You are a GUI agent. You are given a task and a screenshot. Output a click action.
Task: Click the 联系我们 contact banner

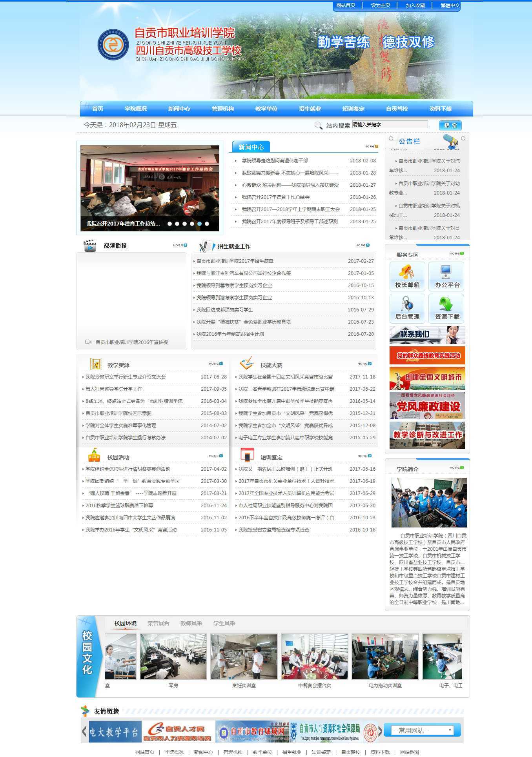(427, 335)
